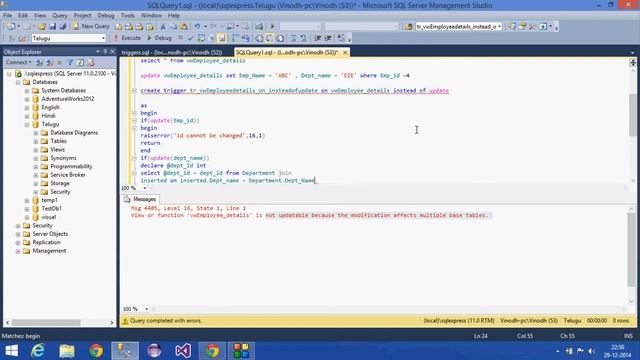The image size is (640, 360).
Task: Expand the AdventureWorks2012 database node
Action: 27,99
